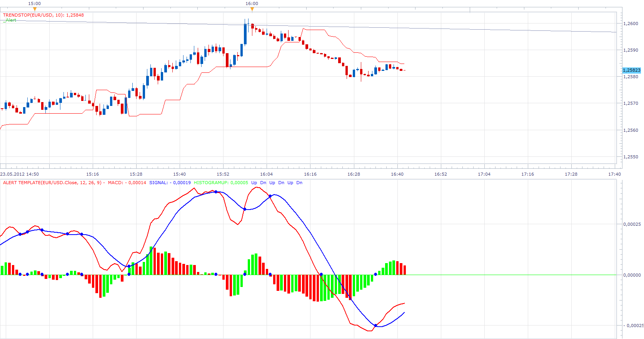This screenshot has width=644, height=339.
Task: Click the 15:40 time axis label
Action: pos(179,174)
